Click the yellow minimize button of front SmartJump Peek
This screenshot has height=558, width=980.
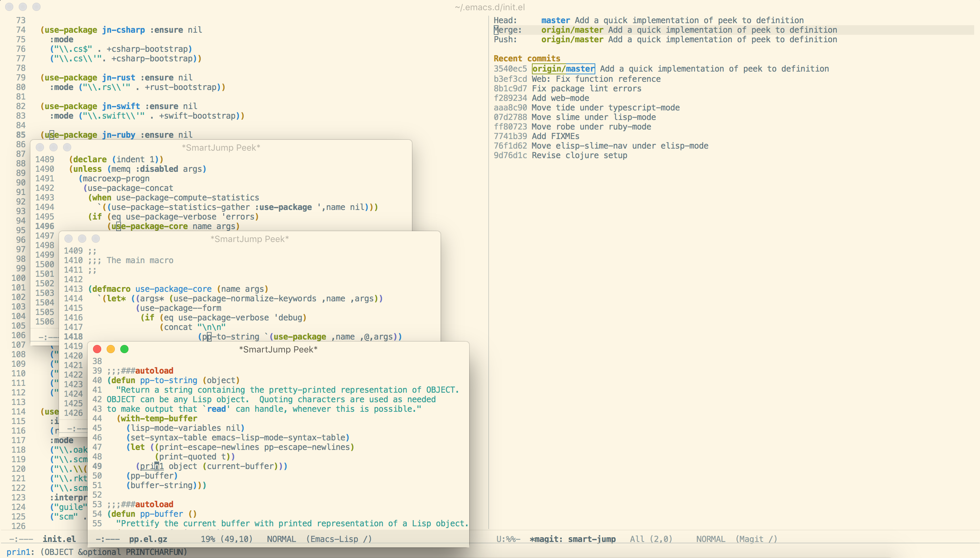point(111,349)
